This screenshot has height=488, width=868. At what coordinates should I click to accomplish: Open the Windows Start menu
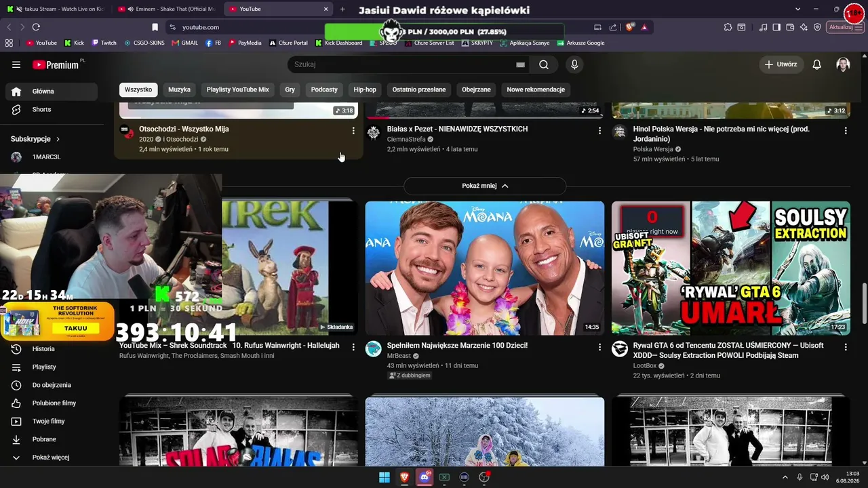point(384,477)
